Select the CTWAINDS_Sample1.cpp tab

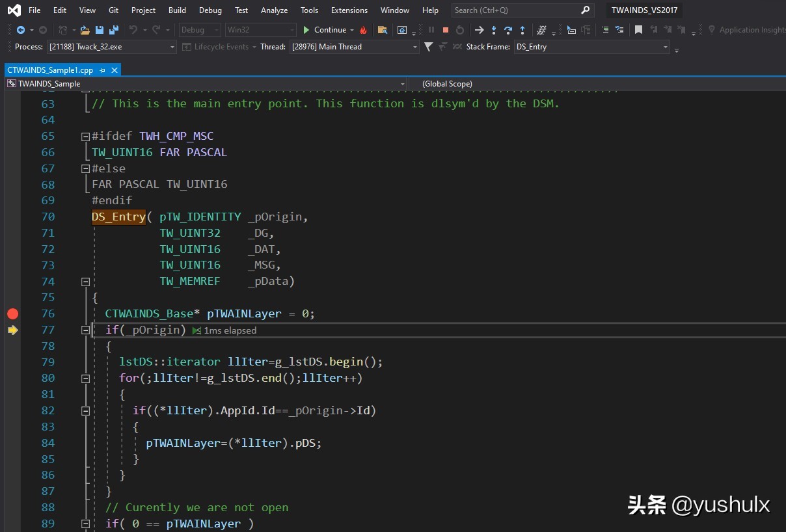(x=50, y=70)
